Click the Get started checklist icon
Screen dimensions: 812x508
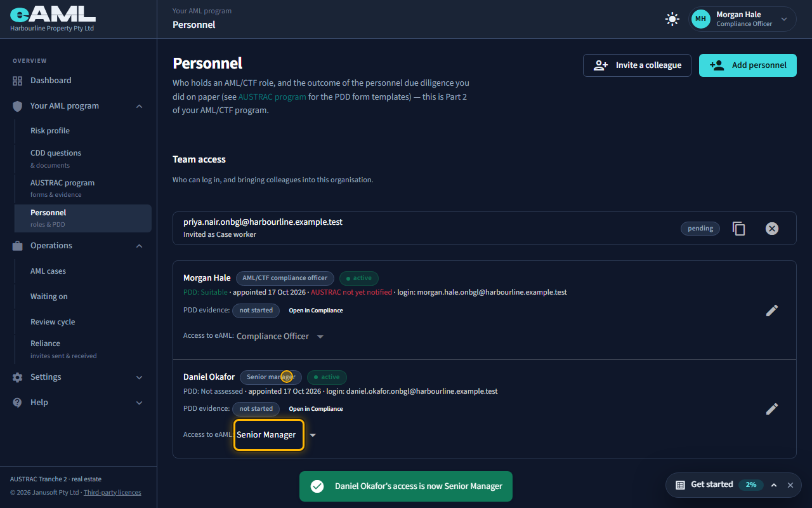click(x=680, y=485)
